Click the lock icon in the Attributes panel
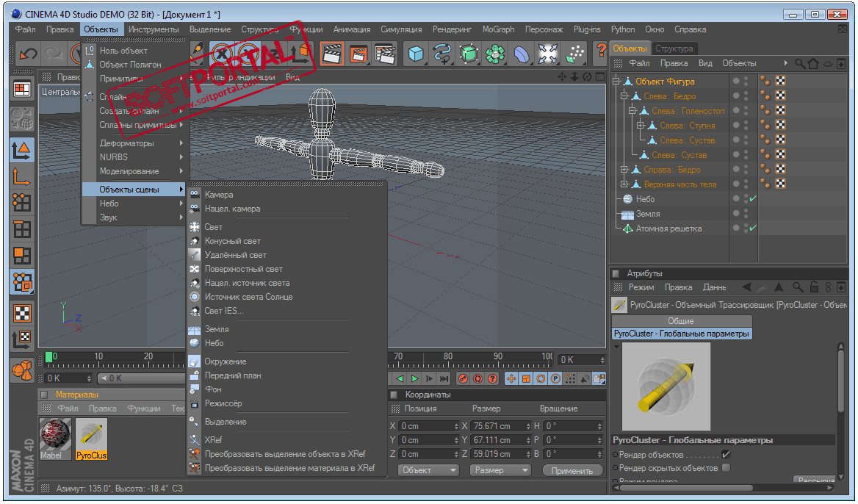The image size is (858, 504). pyautogui.click(x=814, y=287)
